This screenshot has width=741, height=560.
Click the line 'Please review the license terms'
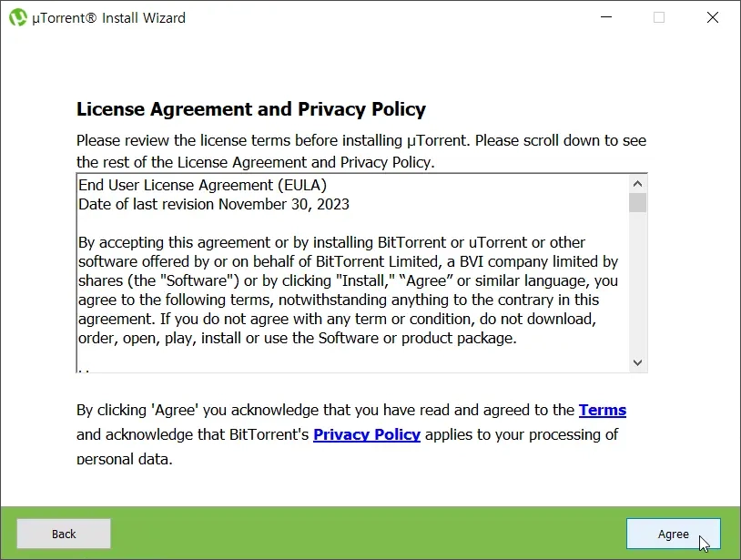click(x=361, y=140)
